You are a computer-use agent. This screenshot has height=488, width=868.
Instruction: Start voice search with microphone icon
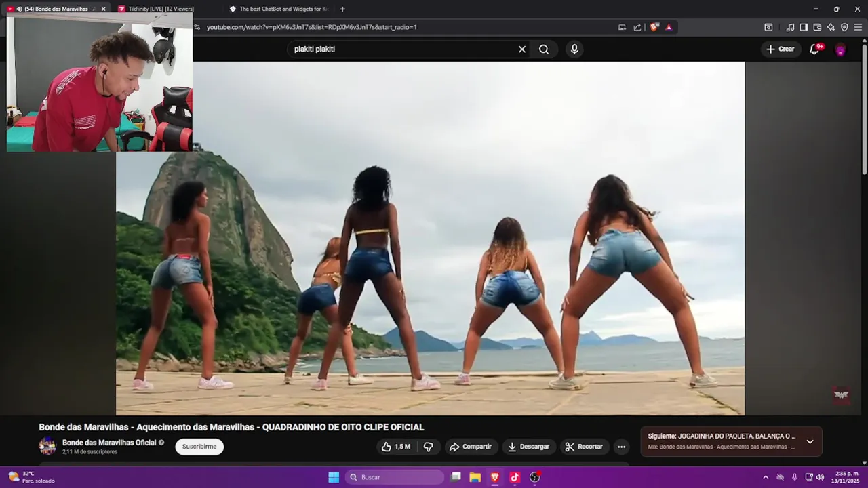pyautogui.click(x=574, y=49)
